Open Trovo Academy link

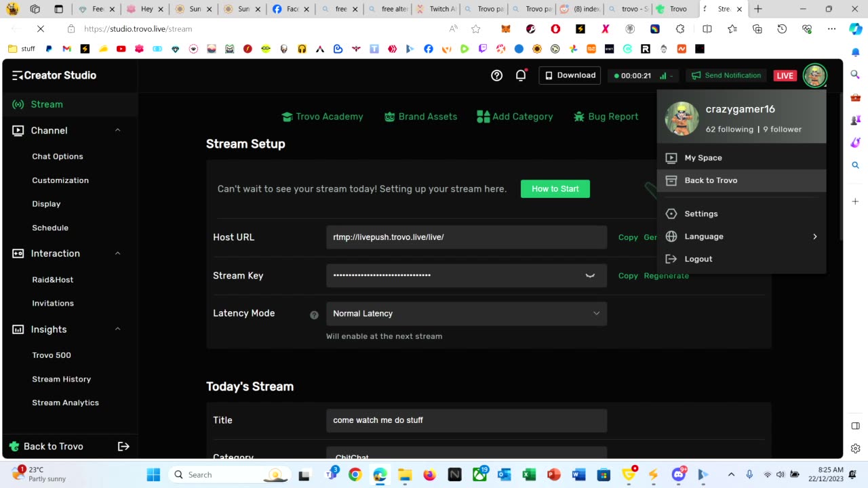click(x=322, y=117)
